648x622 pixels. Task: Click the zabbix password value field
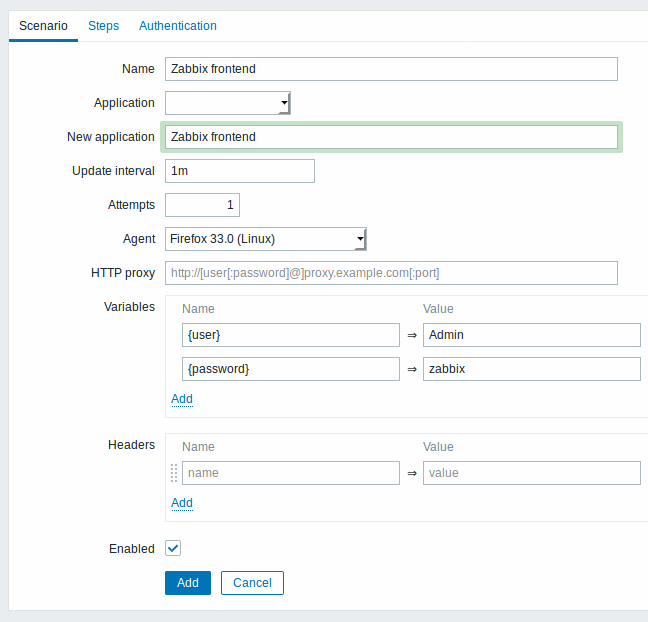[532, 369]
